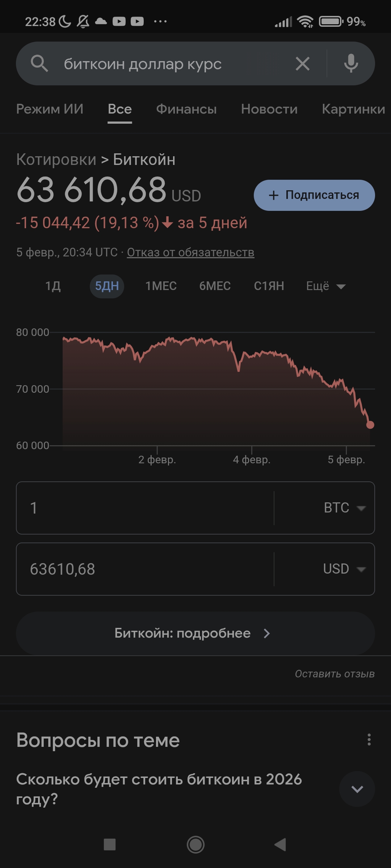This screenshot has height=868, width=391.
Task: Switch chart to 1МЕС range
Action: point(161,286)
